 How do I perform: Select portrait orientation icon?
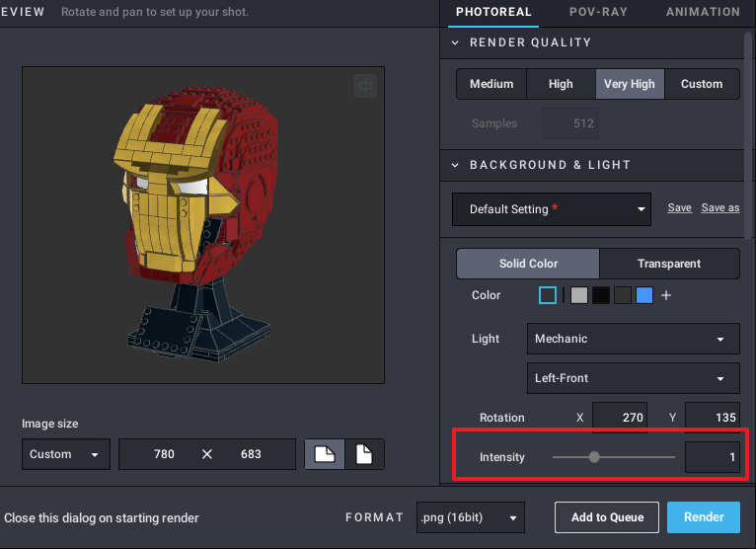364,454
